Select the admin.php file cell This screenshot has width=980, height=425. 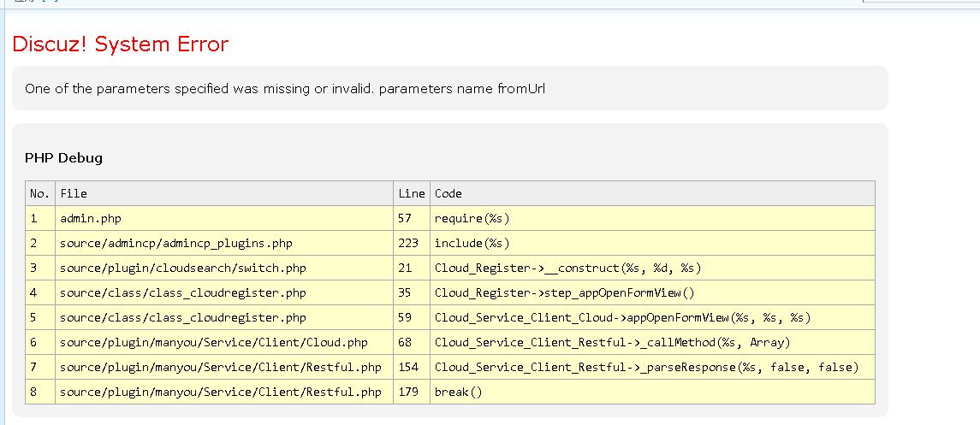(224, 218)
